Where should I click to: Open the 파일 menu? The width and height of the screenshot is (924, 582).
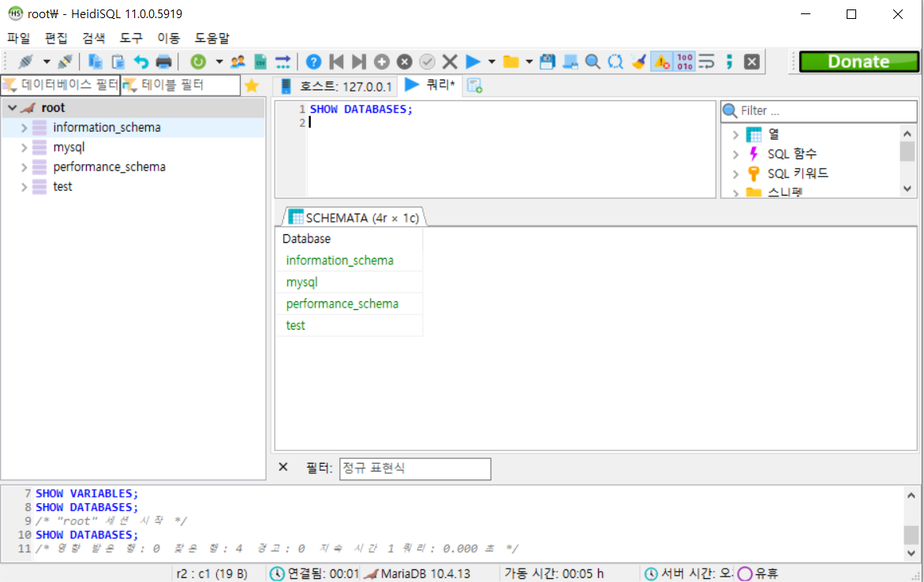tap(18, 39)
